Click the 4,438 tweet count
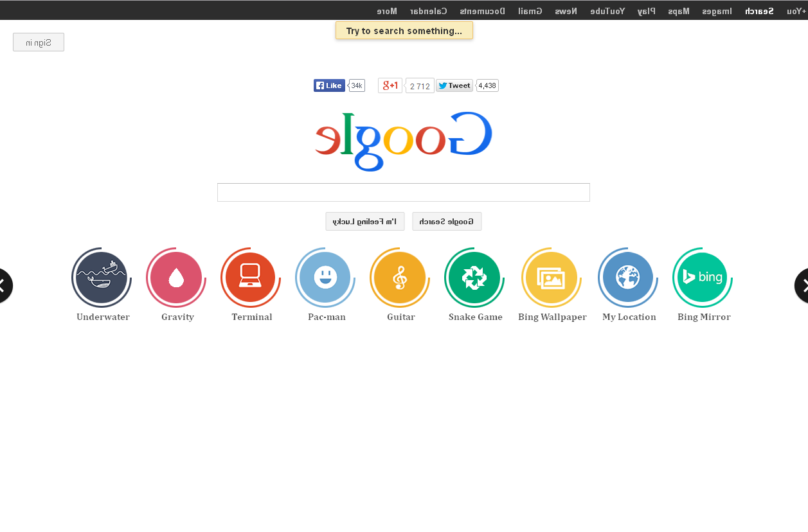Viewport: 808px width, 532px height. click(x=487, y=85)
